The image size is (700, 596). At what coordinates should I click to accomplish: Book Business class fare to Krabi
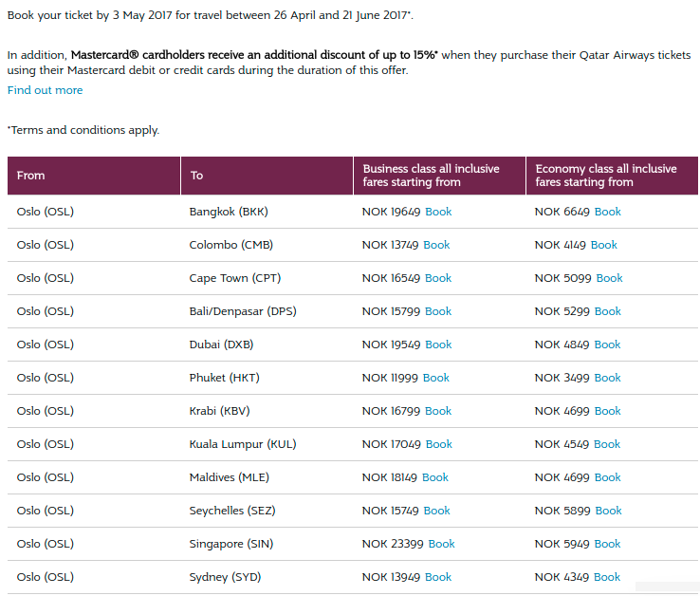click(438, 411)
